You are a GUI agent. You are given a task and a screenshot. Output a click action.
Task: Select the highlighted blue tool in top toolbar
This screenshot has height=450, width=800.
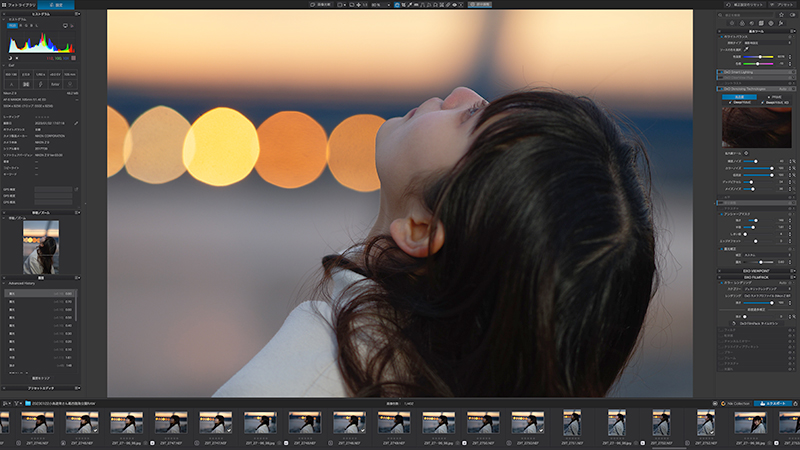pos(397,5)
